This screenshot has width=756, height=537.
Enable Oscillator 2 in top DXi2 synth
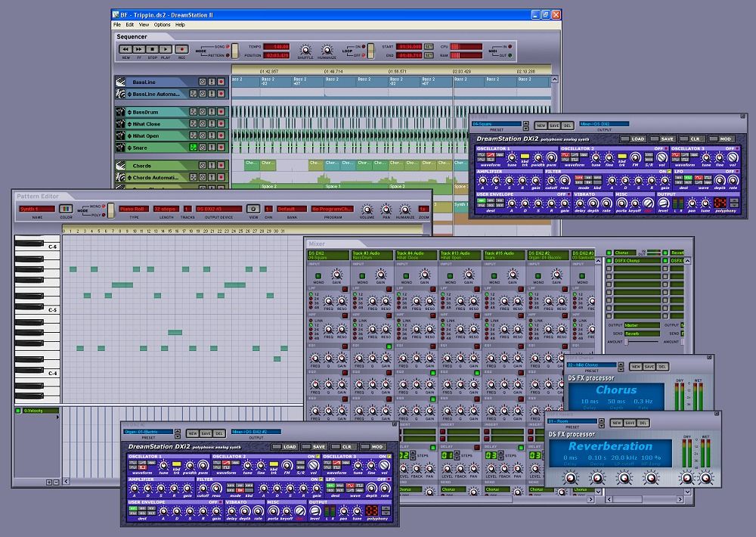click(x=666, y=148)
